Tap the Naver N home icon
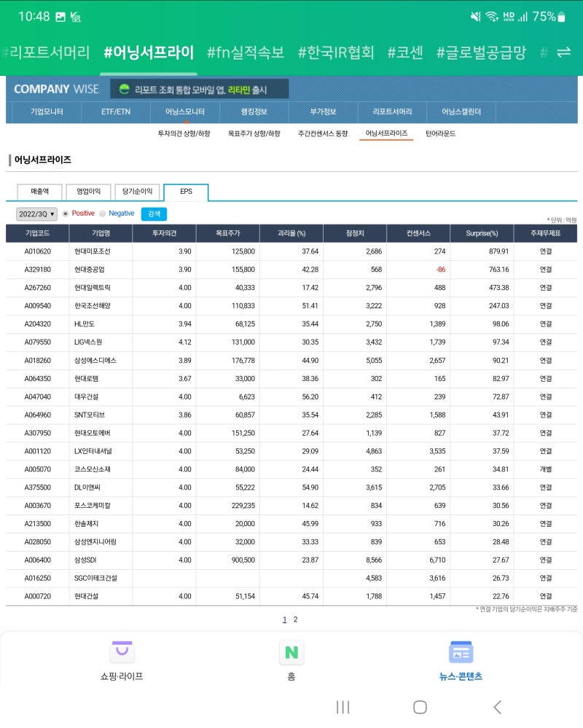 pyautogui.click(x=291, y=652)
